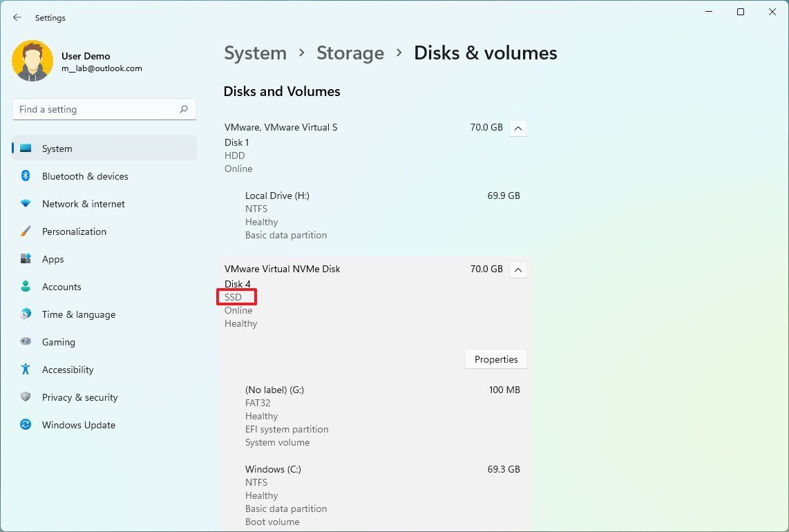The width and height of the screenshot is (789, 532).
Task: Navigate to Storage via breadcrumb
Action: tap(350, 53)
